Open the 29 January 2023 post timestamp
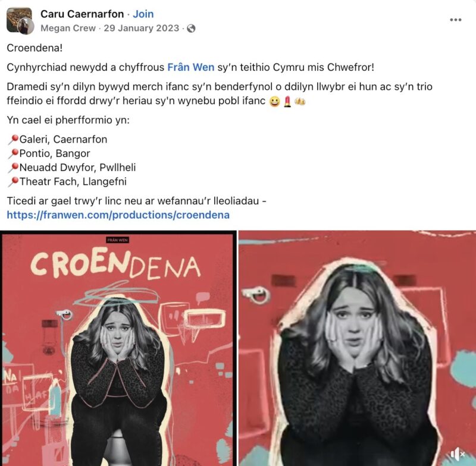The width and height of the screenshot is (476, 466). click(x=142, y=28)
